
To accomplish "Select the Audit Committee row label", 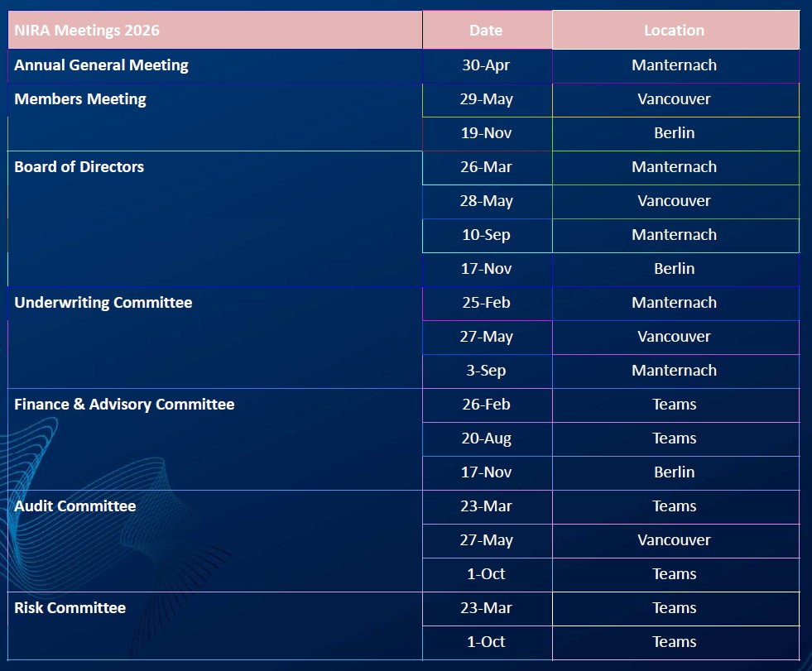I will [x=75, y=506].
